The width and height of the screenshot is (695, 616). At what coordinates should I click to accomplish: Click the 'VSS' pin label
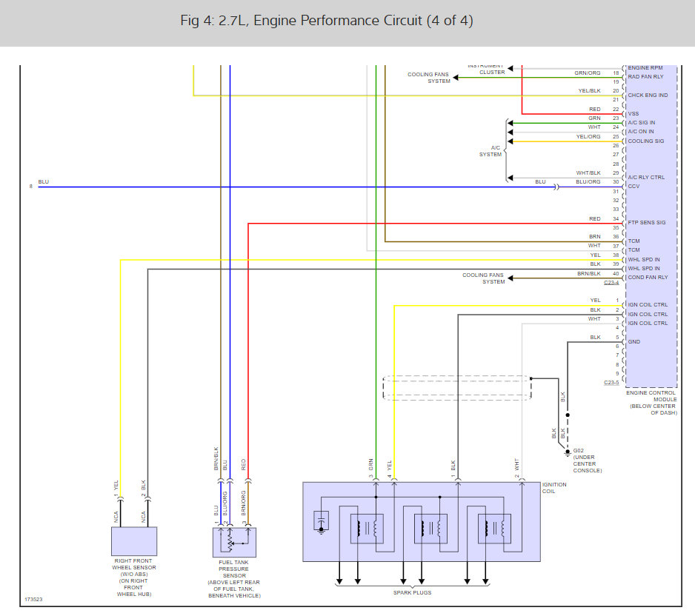[634, 114]
